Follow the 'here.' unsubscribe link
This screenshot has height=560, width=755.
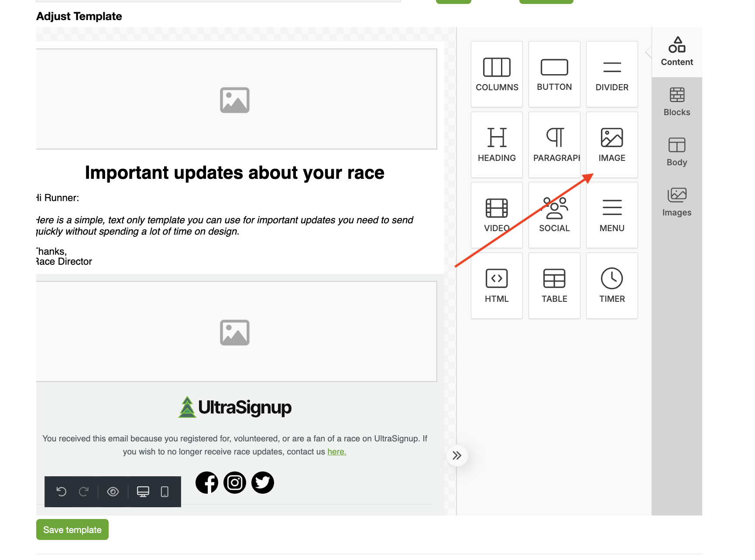(337, 452)
